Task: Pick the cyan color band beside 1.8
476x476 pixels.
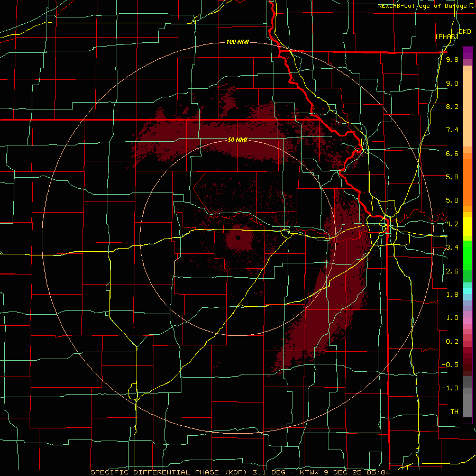Action: point(467,290)
